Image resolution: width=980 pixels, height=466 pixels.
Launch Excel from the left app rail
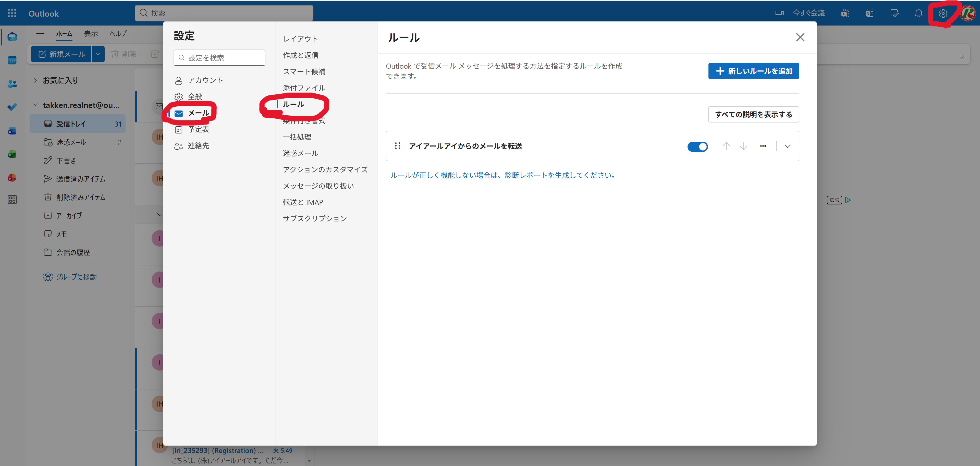tap(12, 154)
